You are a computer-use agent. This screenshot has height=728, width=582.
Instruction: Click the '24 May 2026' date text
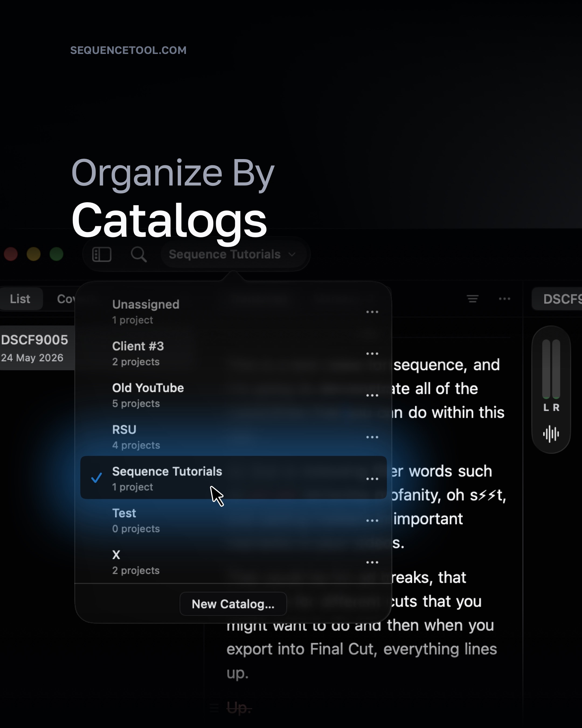(32, 358)
